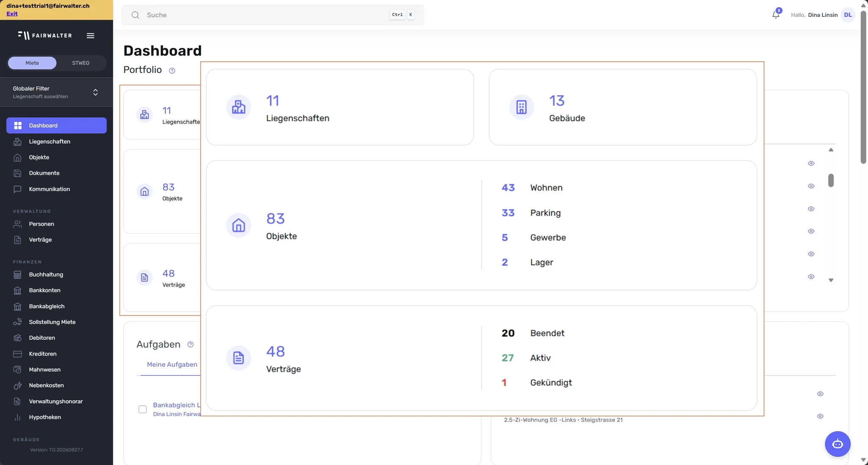Open Dashboard in the sidebar
Screen dimensions: 868x465
tap(56, 125)
